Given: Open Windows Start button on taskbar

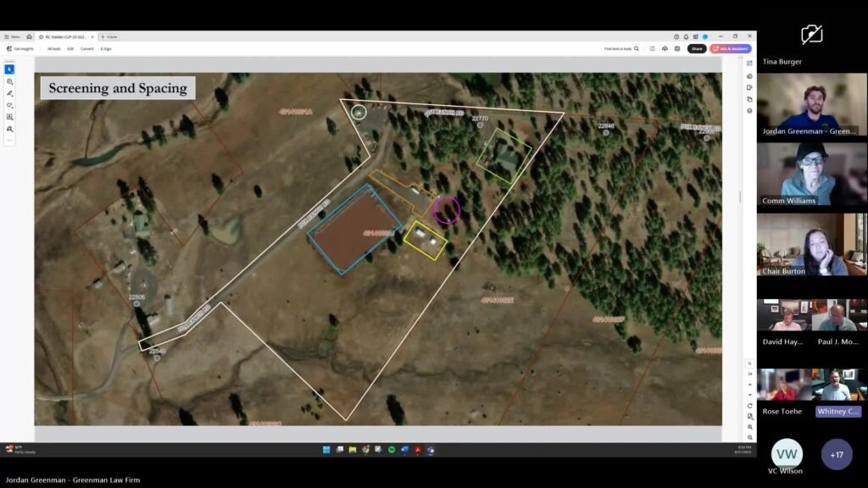Looking at the screenshot, I should tap(326, 450).
